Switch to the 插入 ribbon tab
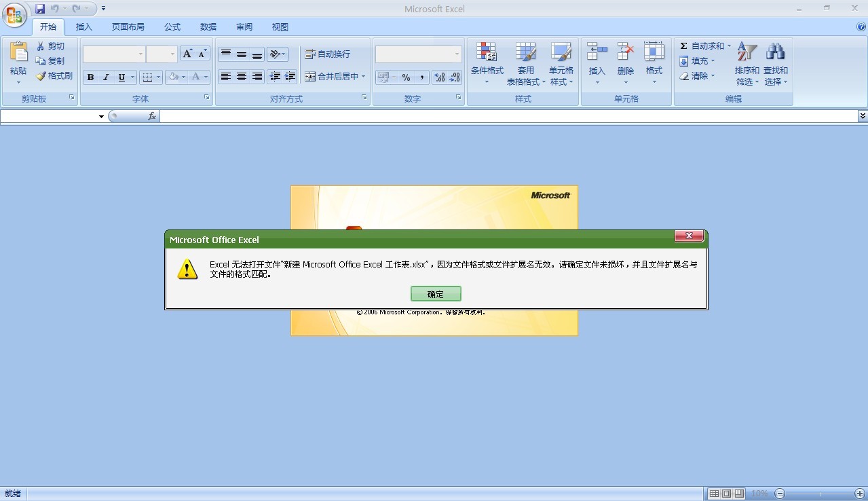 (84, 27)
